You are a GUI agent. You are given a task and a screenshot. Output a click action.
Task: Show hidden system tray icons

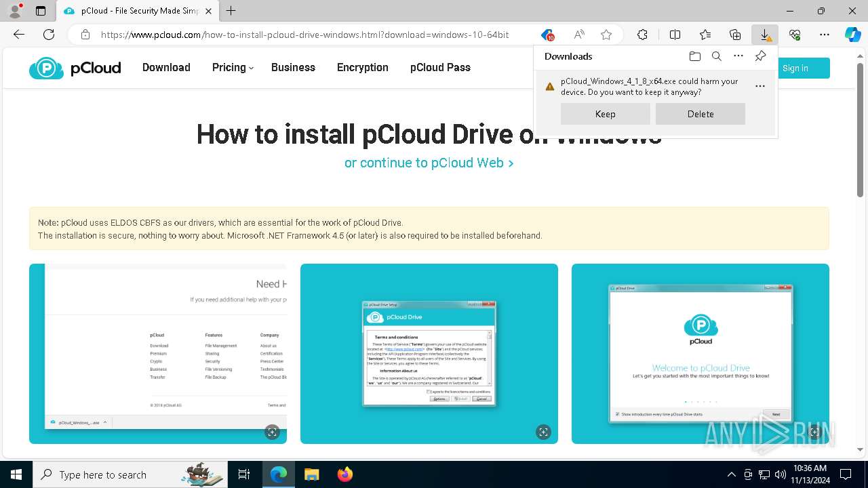tap(731, 474)
